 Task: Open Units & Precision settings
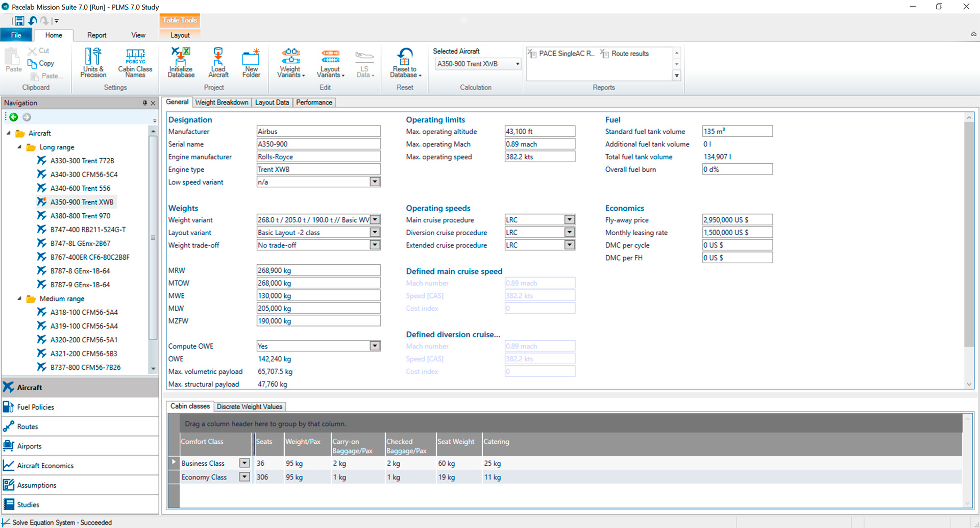pos(93,63)
